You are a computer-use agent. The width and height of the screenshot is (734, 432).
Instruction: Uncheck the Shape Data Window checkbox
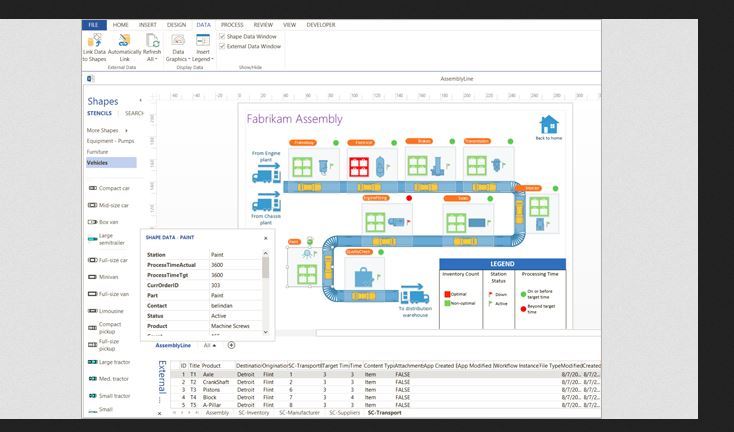222,36
